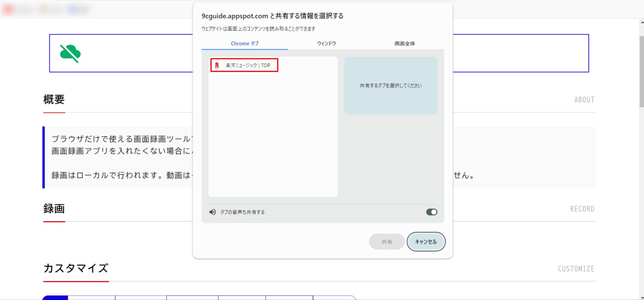Viewport: 644px width, 300px height.
Task: Click the page vertical scrollbar thumb
Action: [641, 71]
